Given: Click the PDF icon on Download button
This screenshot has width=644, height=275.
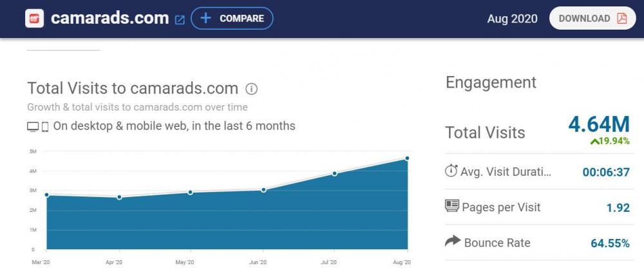Looking at the screenshot, I should point(621,18).
